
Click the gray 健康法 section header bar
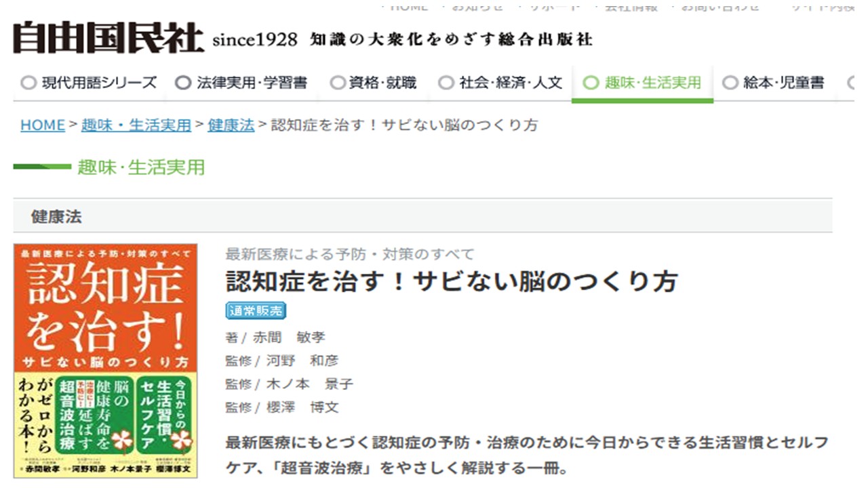click(422, 217)
